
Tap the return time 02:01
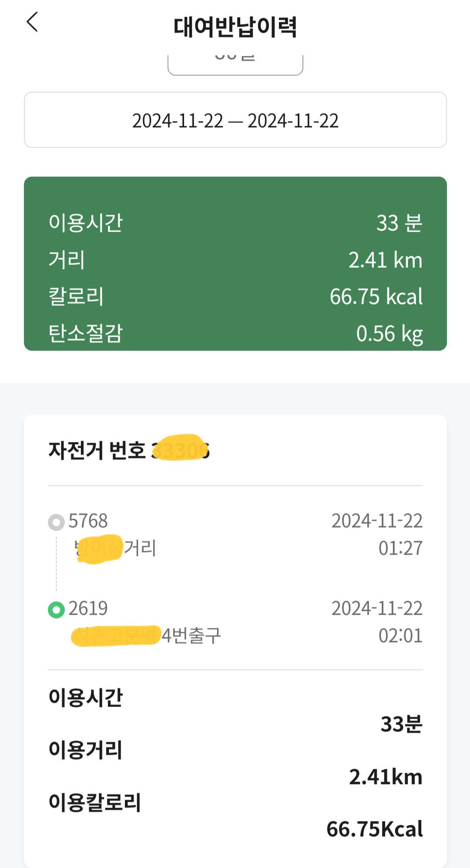pos(400,636)
